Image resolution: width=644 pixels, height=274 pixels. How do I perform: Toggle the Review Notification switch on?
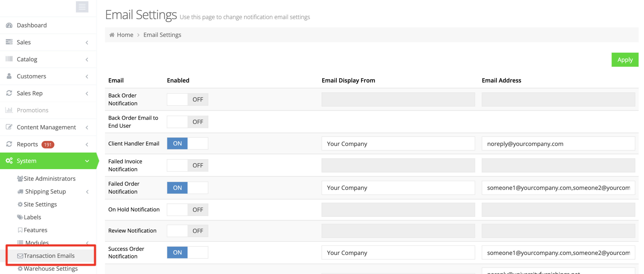[x=187, y=231]
